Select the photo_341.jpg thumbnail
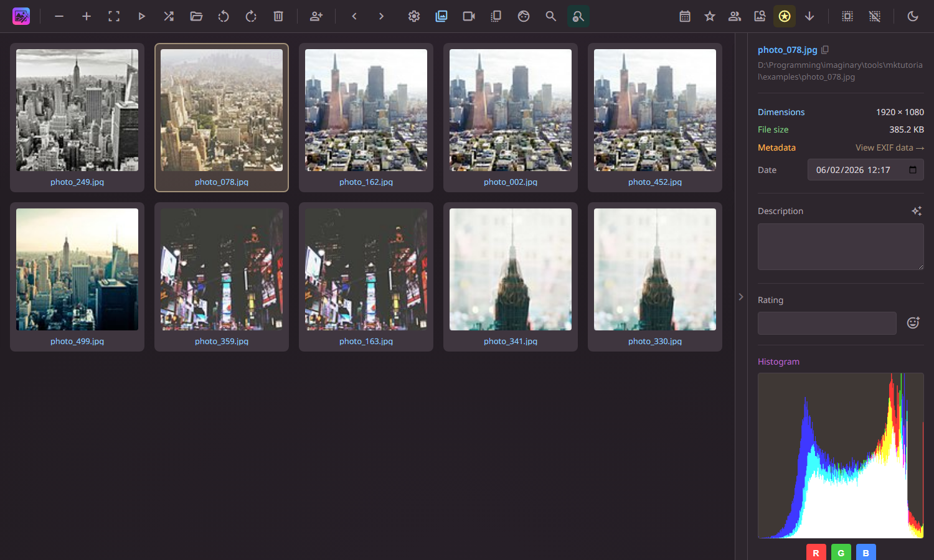The width and height of the screenshot is (934, 560). [510, 269]
